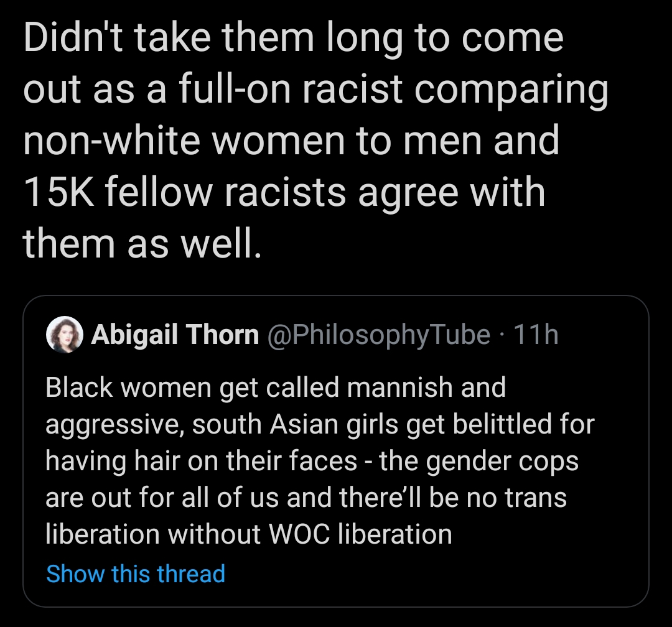Click empty area right of Show this thread
This screenshot has height=627, width=672.
tap(436, 574)
